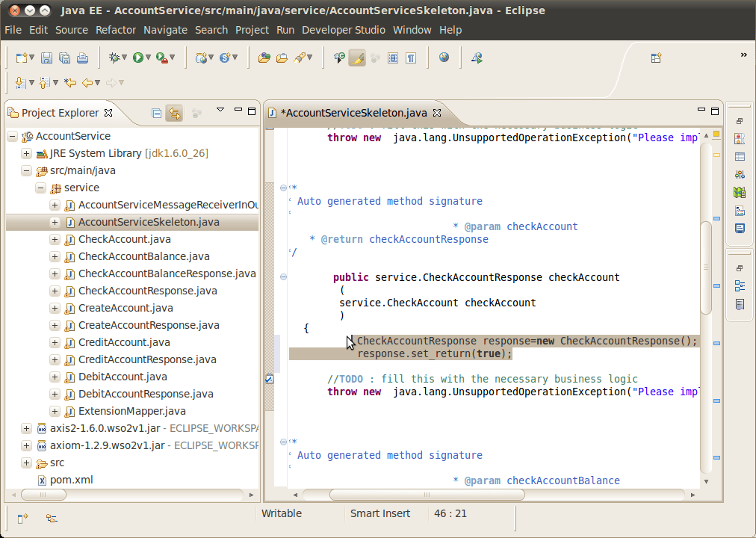Toggle Link with Editor in Project Explorer

pos(174,113)
